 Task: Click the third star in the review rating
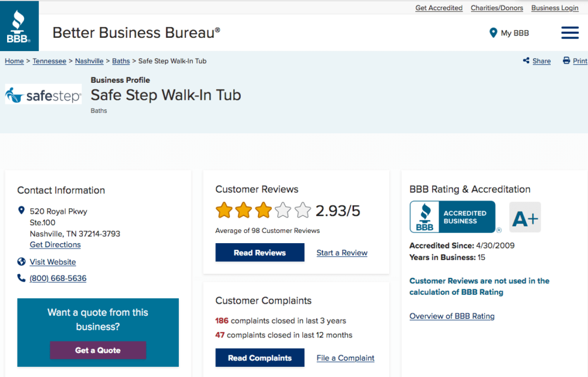pyautogui.click(x=262, y=210)
